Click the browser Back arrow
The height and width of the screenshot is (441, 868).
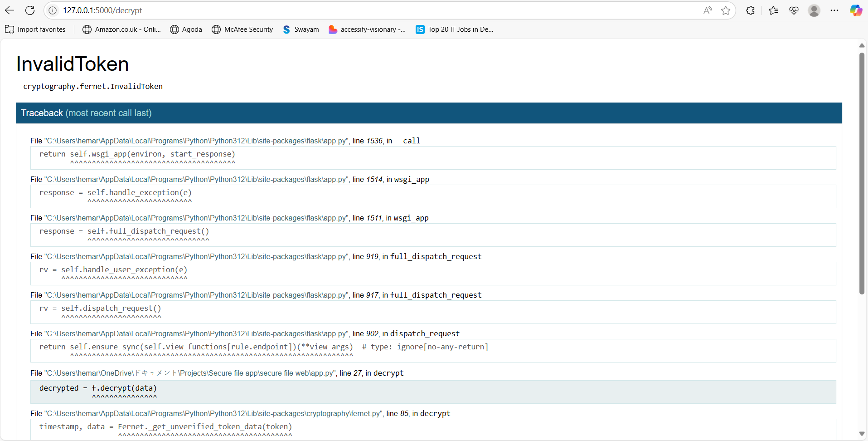(x=10, y=10)
